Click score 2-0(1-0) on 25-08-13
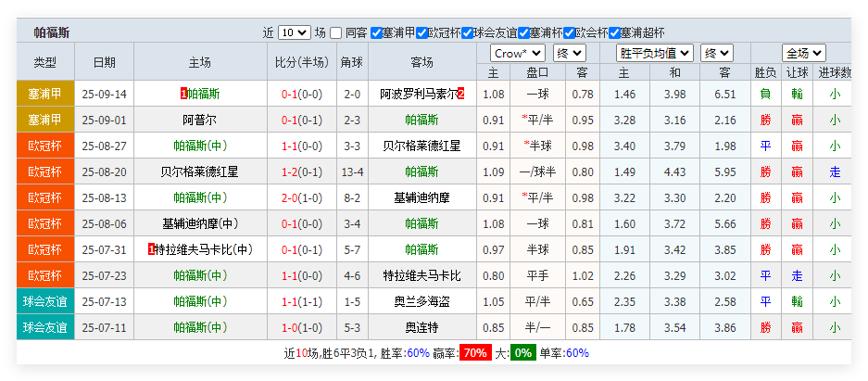 (x=302, y=197)
